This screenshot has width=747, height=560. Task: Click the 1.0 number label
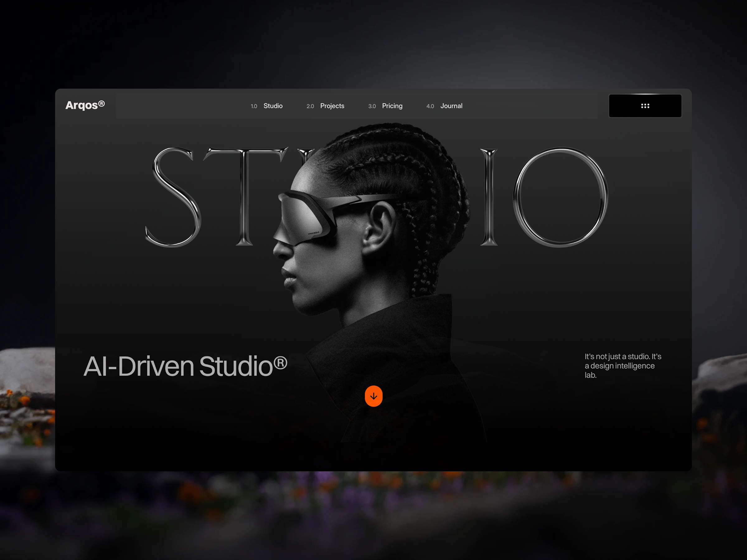[x=254, y=106]
